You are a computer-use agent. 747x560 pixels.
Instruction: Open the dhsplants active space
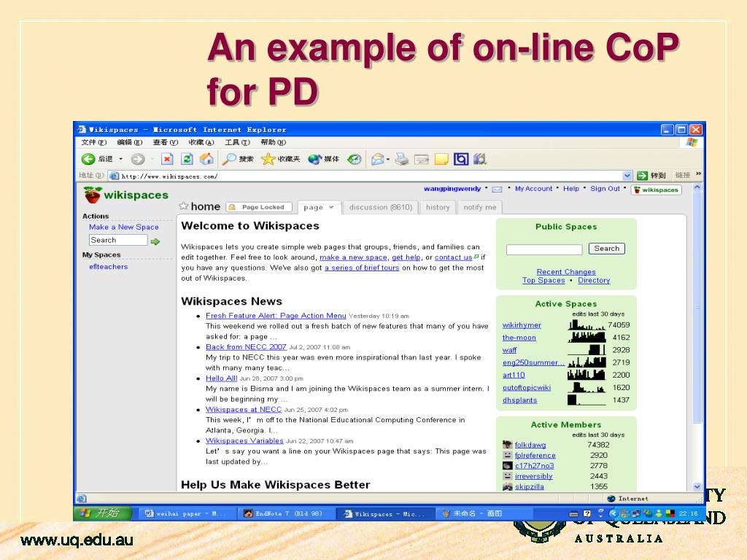(519, 400)
